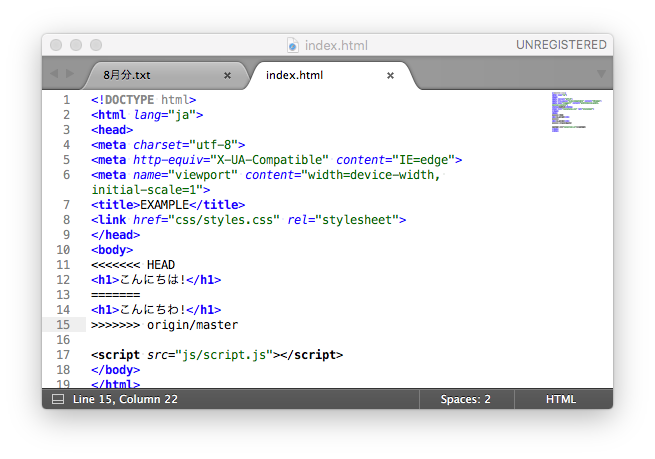The width and height of the screenshot is (655, 459).
Task: Click the opening <body> tag
Action: (112, 250)
